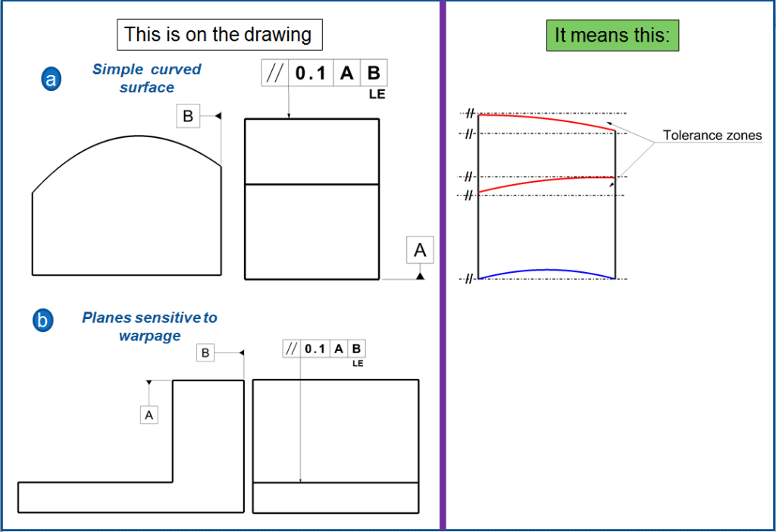Click the LE label under the larger tolerance frame
The width and height of the screenshot is (776, 532).
click(377, 95)
